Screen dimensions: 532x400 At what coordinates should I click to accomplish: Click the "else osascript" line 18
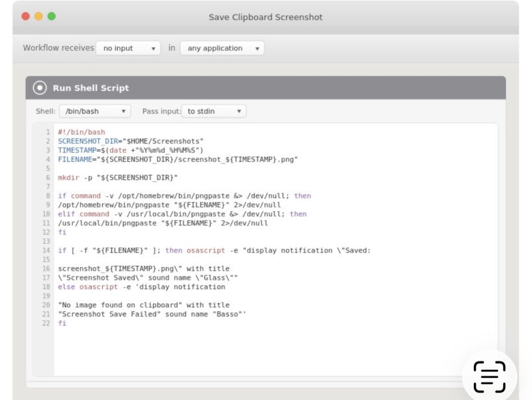141,287
